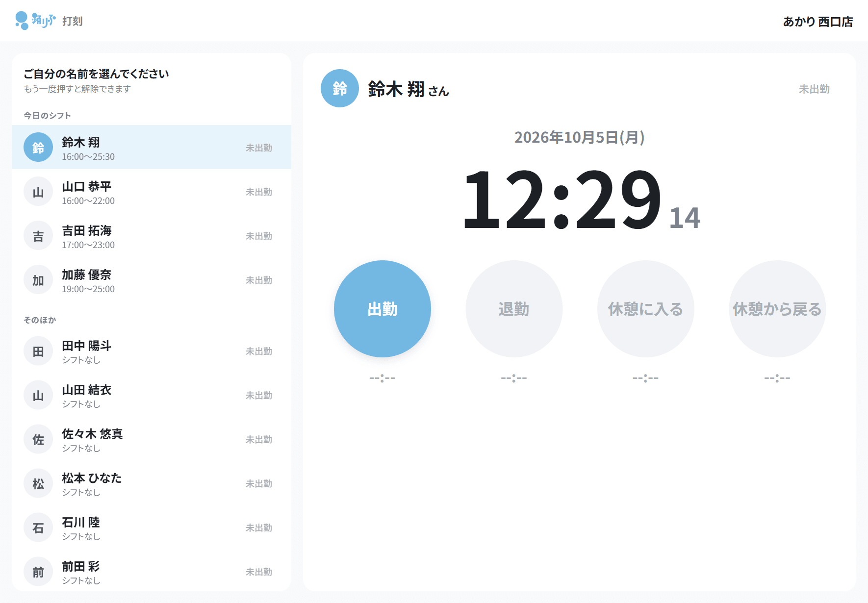Viewport: 868px width, 603px height.
Task: Select staff member 山田 結衣
Action: (x=152, y=395)
